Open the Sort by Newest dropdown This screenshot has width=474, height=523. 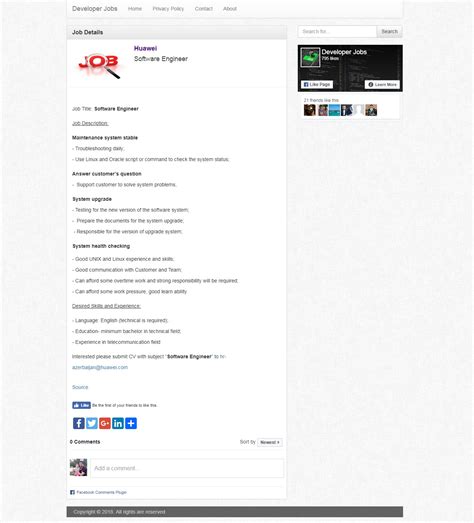point(270,442)
